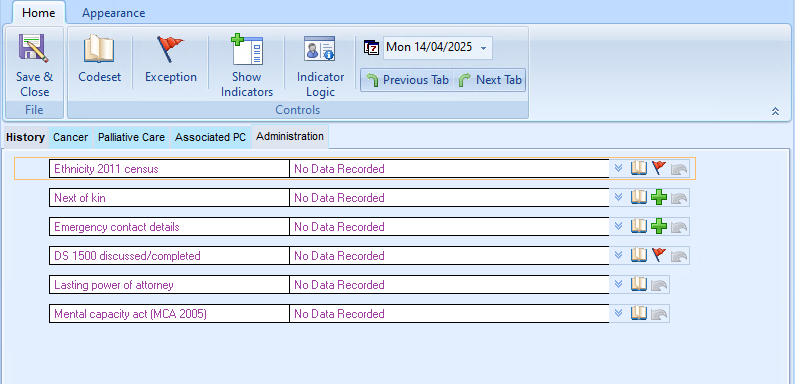This screenshot has height=384, width=795.
Task: Click undo arrow for Mental capacity act
Action: point(660,313)
